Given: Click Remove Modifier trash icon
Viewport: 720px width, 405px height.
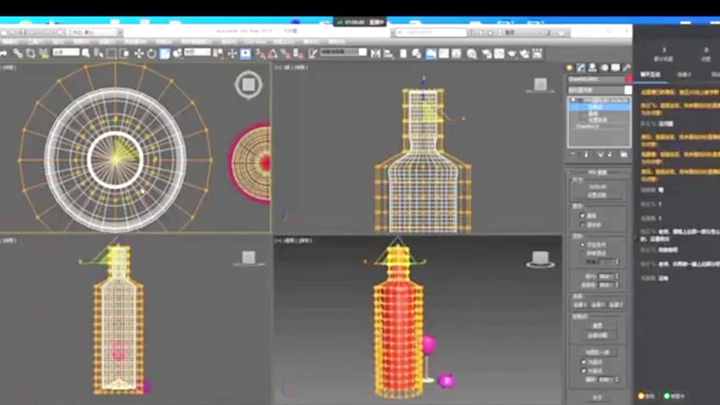Looking at the screenshot, I should (x=610, y=155).
